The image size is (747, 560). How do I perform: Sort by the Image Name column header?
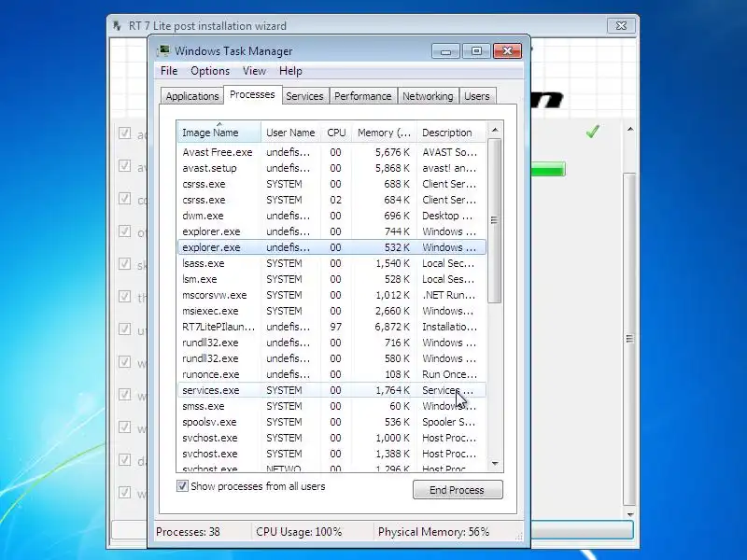click(x=219, y=133)
